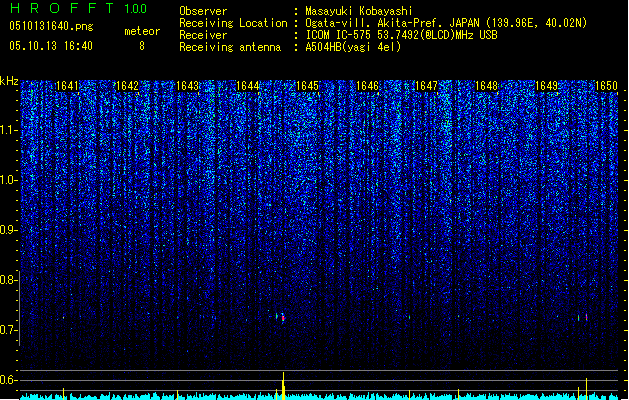Click time marker 1643
The image size is (629, 400).
[187, 86]
